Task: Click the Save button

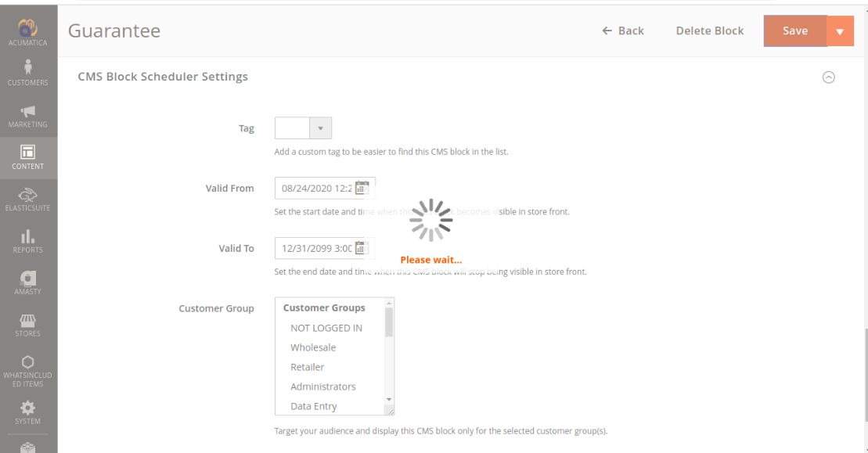Action: click(795, 31)
